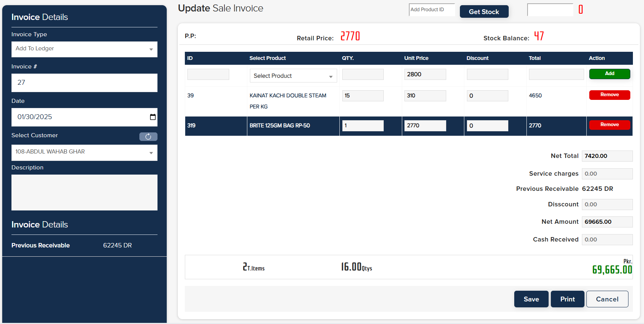
Task: Remove the BRITE 125GM BAG RP-50 row
Action: click(x=610, y=125)
